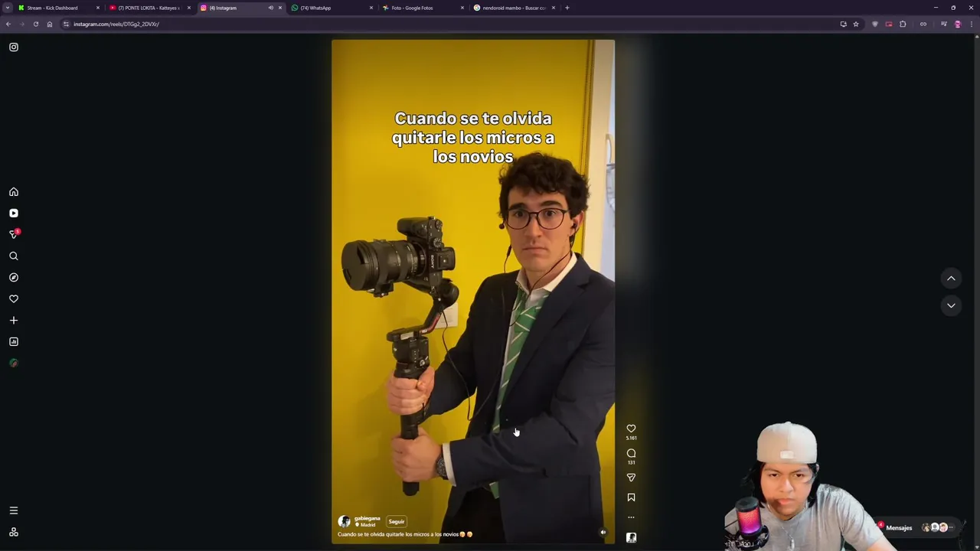View the reel's 5.161 likes count
The width and height of the screenshot is (980, 551).
(x=631, y=439)
